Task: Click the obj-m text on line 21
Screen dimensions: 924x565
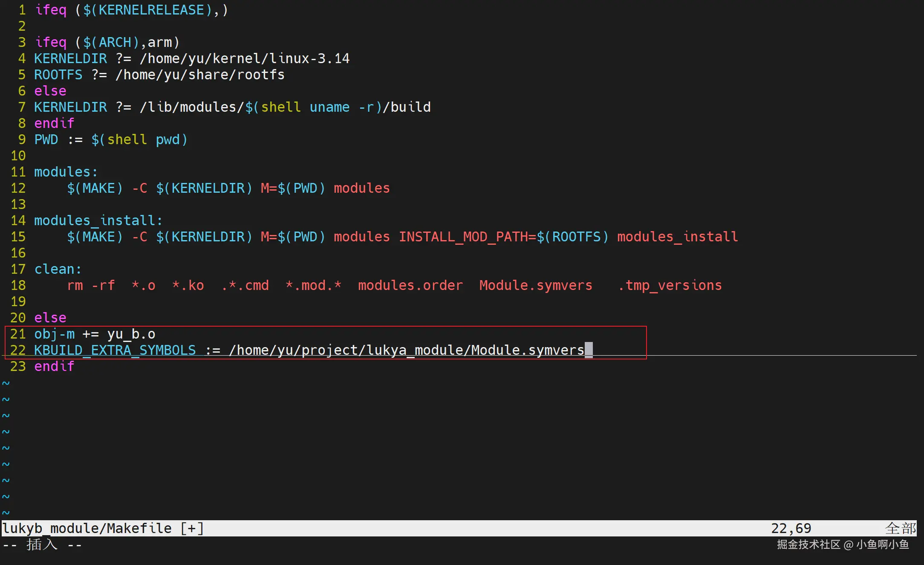Action: pyautogui.click(x=54, y=334)
